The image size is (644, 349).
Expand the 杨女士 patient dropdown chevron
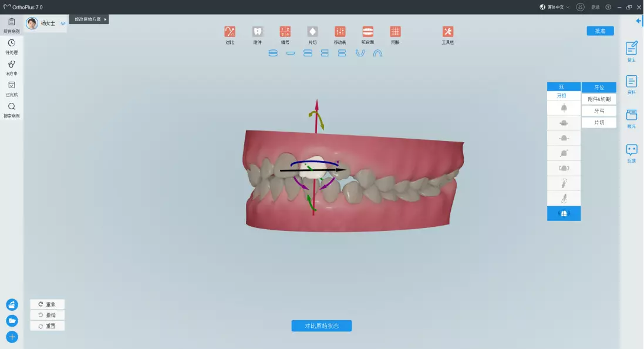[63, 24]
